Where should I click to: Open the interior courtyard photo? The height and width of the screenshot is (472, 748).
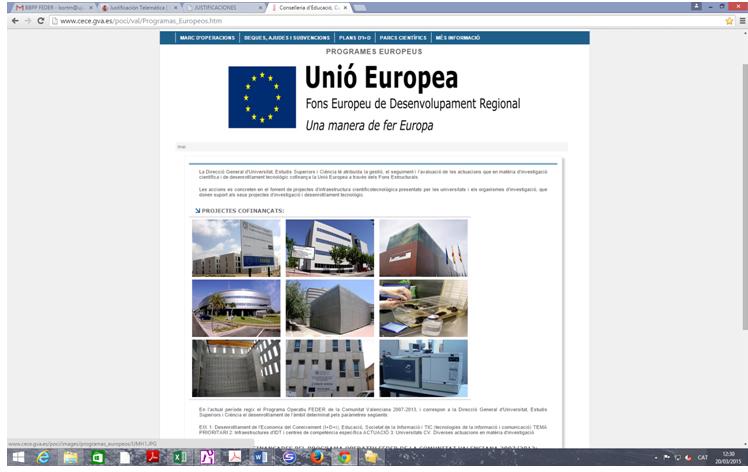click(x=236, y=368)
